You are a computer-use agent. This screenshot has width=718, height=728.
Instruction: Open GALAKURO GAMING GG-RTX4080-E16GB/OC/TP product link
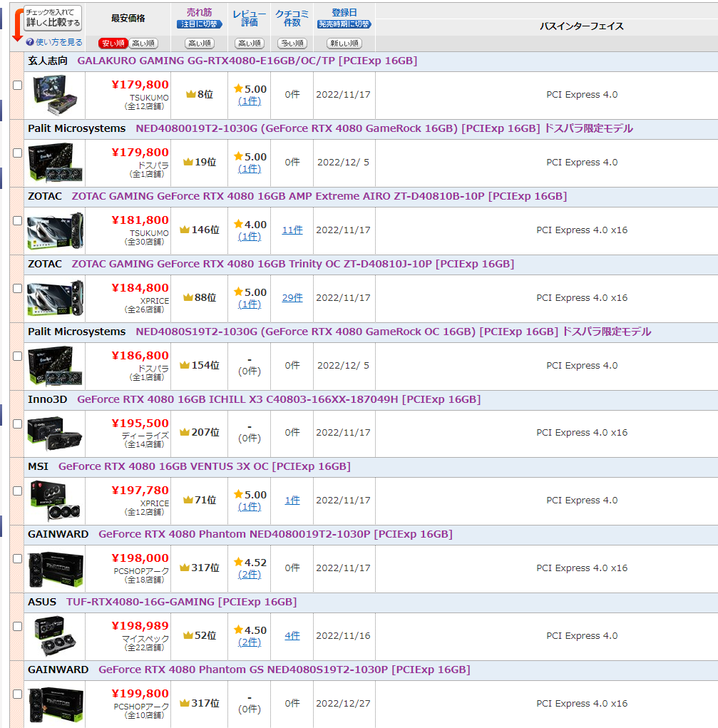247,61
